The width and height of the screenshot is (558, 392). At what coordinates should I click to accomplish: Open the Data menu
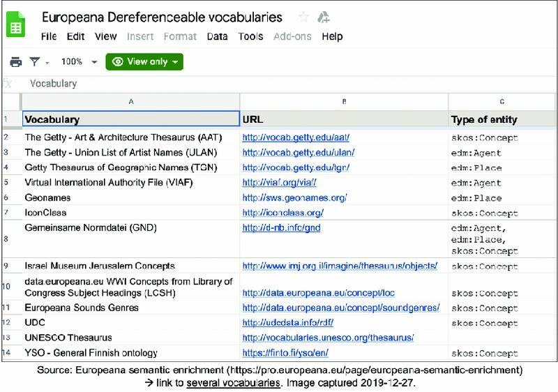[217, 36]
